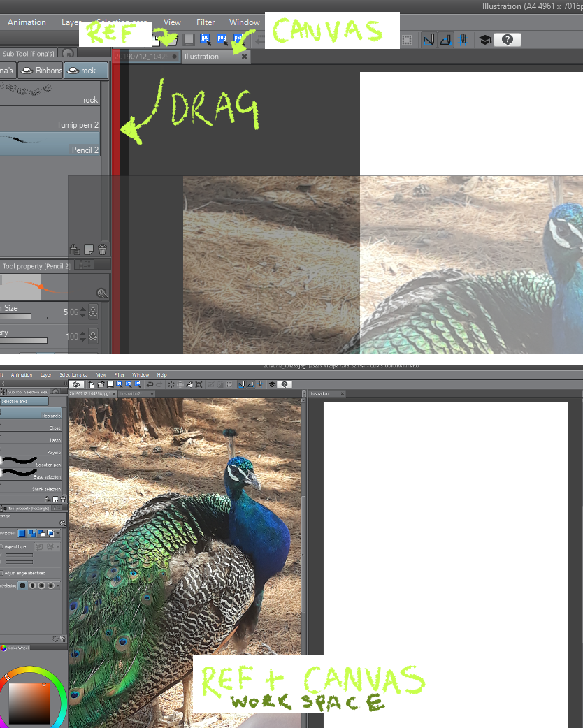Open brush Size dynamics settings button
Viewport: 583px width, 728px height.
coord(93,312)
